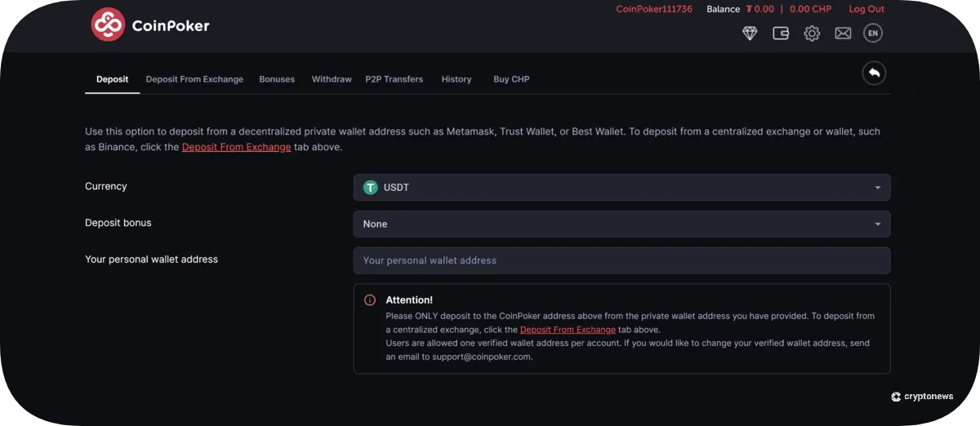This screenshot has height=426, width=980.
Task: Click Deposit From Exchange link in Attention box
Action: [x=568, y=330]
